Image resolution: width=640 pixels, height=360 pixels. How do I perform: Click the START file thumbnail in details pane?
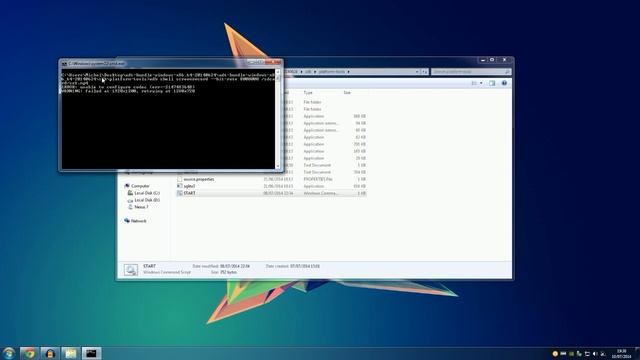(x=131, y=270)
